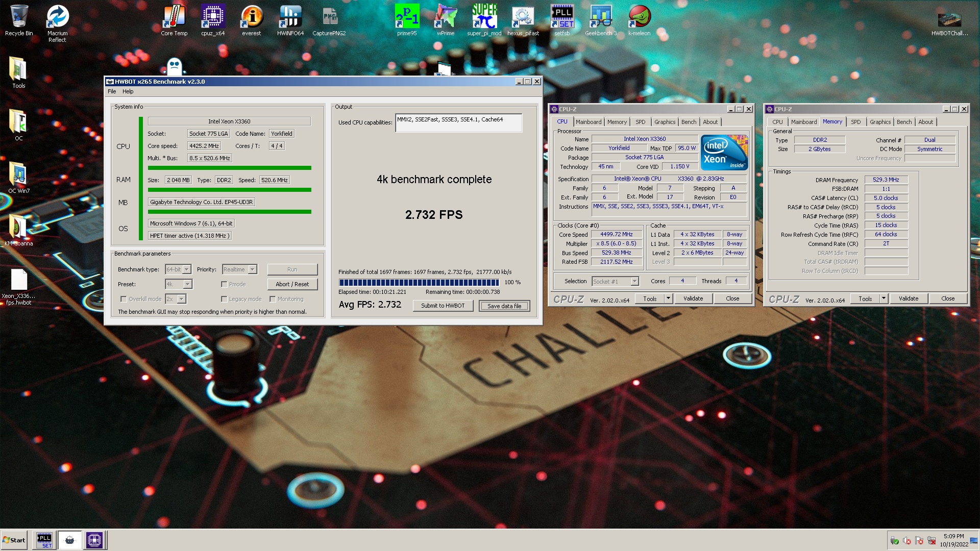Screen dimensions: 980x551
Task: Switch to About tab in right CPU-Z
Action: (x=925, y=122)
